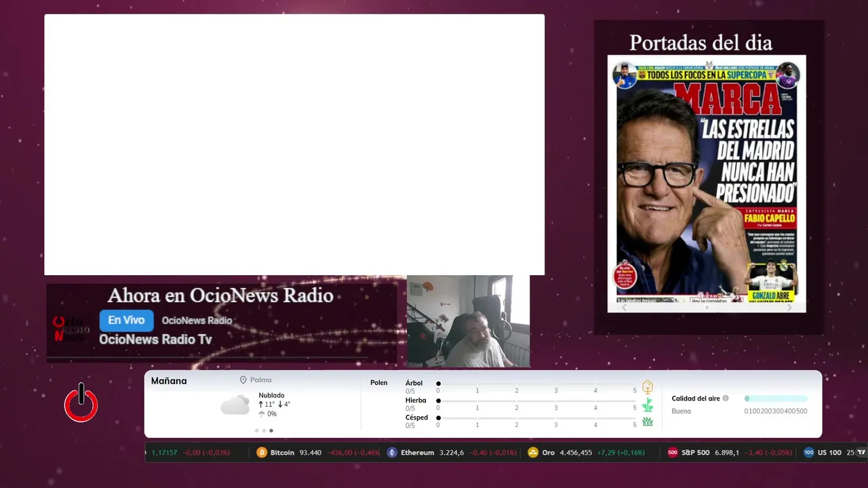Click the Mañana forecast title
This screenshot has width=868, height=488.
pos(169,381)
